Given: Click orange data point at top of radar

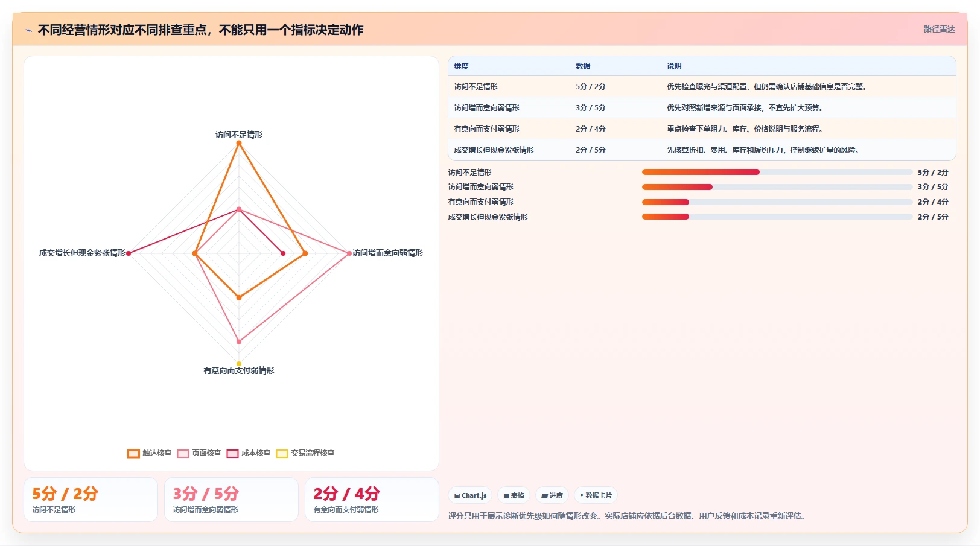Looking at the screenshot, I should [x=239, y=143].
